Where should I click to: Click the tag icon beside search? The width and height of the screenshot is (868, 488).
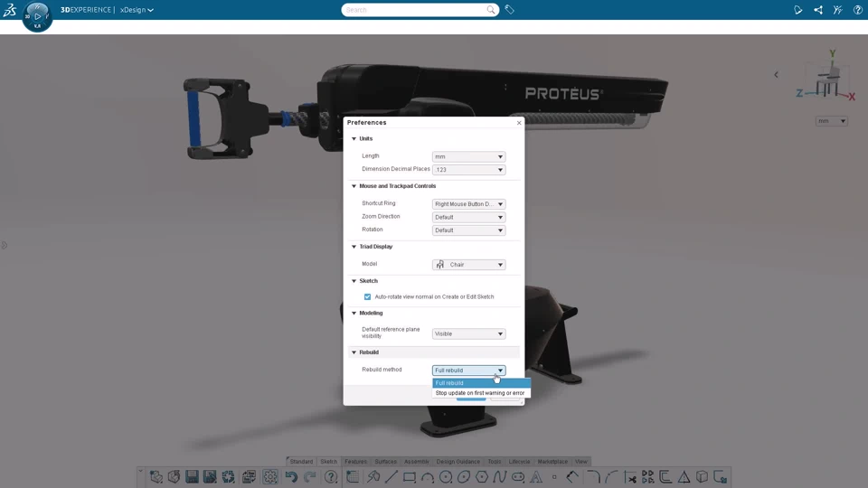pyautogui.click(x=509, y=9)
